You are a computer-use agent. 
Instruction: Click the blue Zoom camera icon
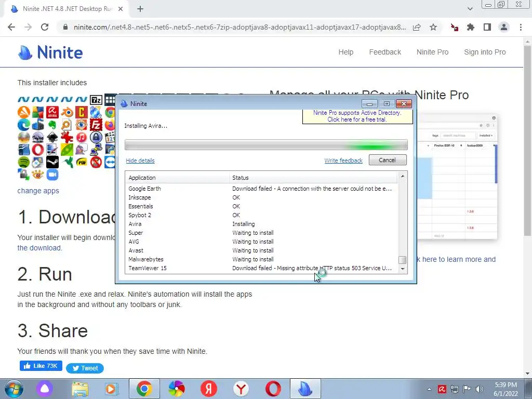click(x=52, y=175)
